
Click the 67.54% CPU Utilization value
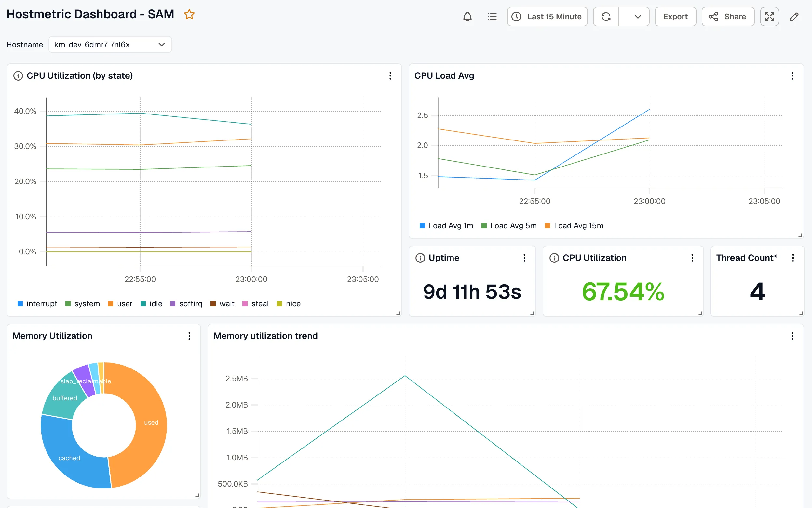[x=623, y=291]
